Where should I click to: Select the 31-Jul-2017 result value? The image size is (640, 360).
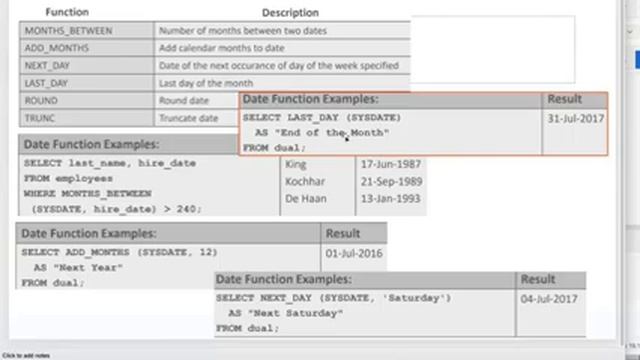[x=576, y=119]
